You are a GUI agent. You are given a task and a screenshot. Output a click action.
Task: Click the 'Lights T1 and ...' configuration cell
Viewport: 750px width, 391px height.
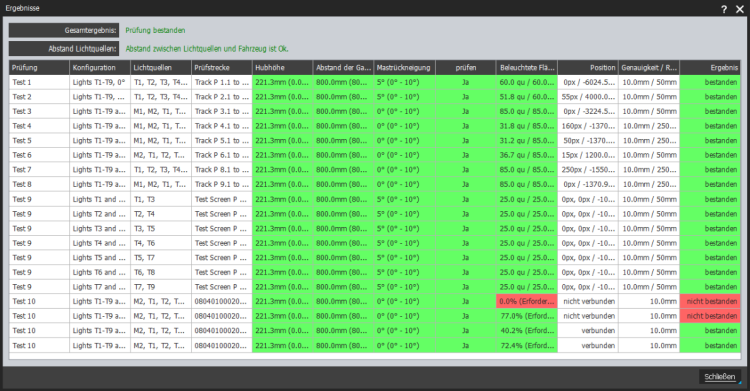pos(100,199)
